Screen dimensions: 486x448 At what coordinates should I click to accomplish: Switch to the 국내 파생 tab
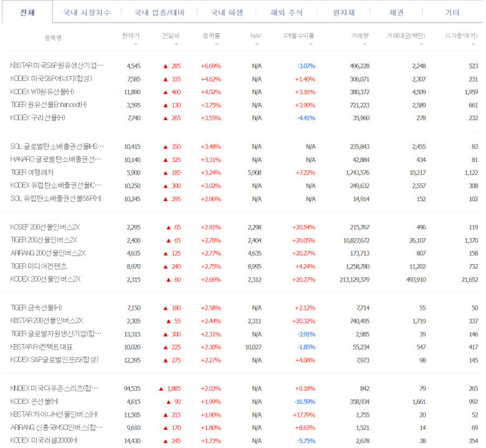[x=227, y=12]
